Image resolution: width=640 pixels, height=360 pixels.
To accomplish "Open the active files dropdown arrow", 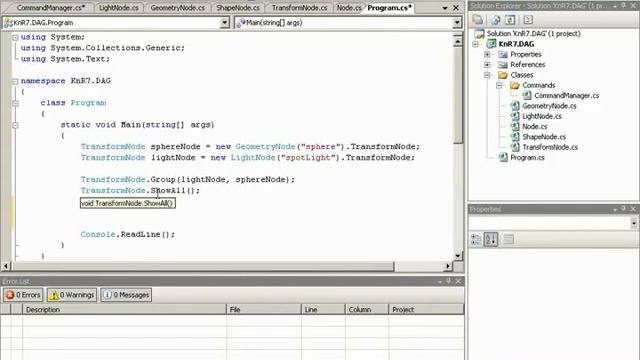I will (x=445, y=8).
